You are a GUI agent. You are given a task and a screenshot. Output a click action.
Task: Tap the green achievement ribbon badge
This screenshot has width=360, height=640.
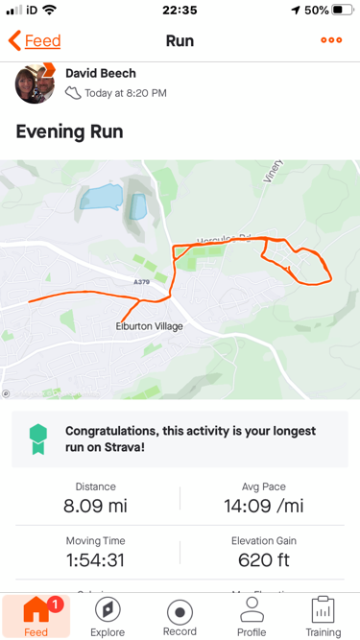coord(38,439)
